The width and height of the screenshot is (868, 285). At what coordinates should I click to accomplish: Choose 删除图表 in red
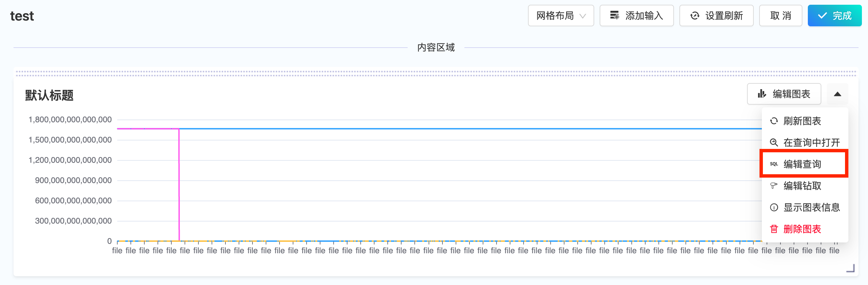[x=805, y=229]
